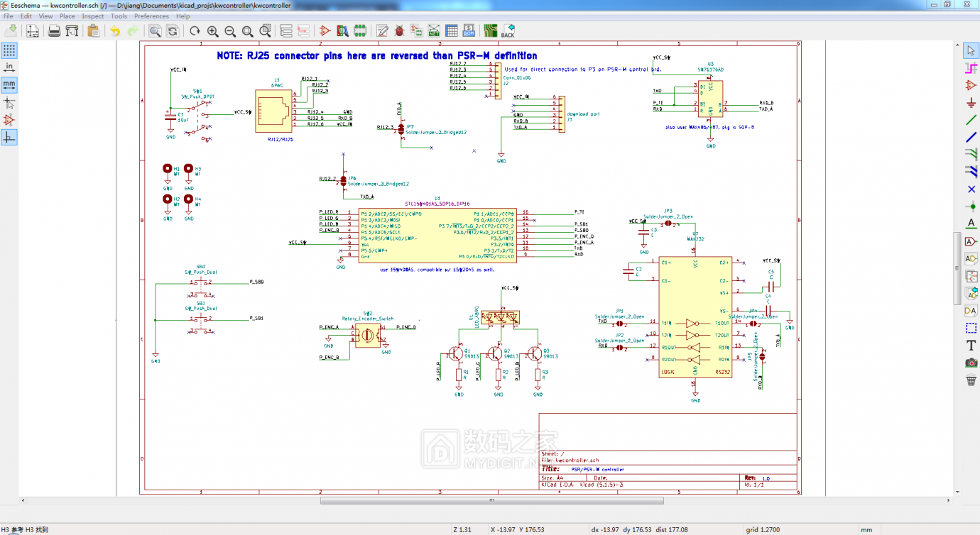This screenshot has height=535, width=980.
Task: Switch units to millimeters
Action: [x=9, y=85]
